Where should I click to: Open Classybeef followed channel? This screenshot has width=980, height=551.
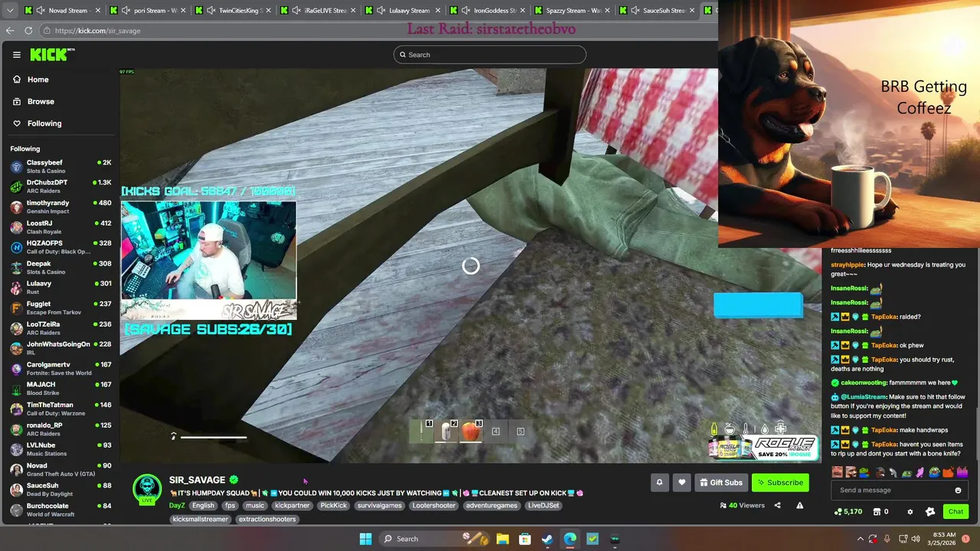click(60, 167)
